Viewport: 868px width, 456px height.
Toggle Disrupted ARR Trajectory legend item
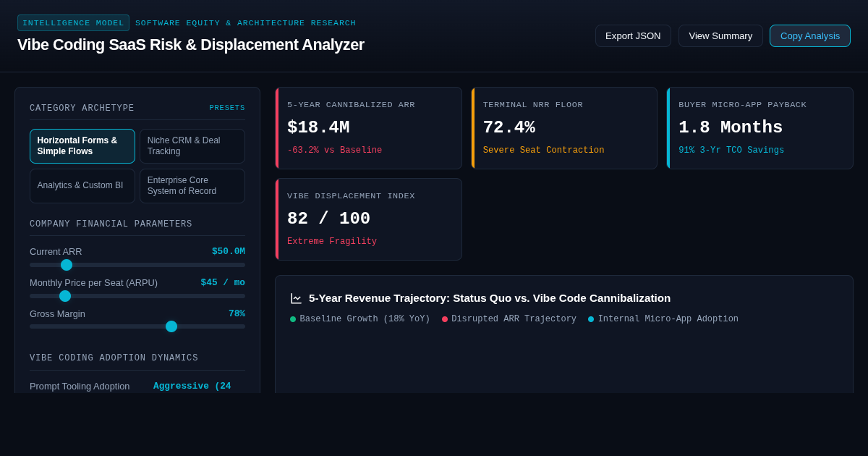tap(509, 319)
